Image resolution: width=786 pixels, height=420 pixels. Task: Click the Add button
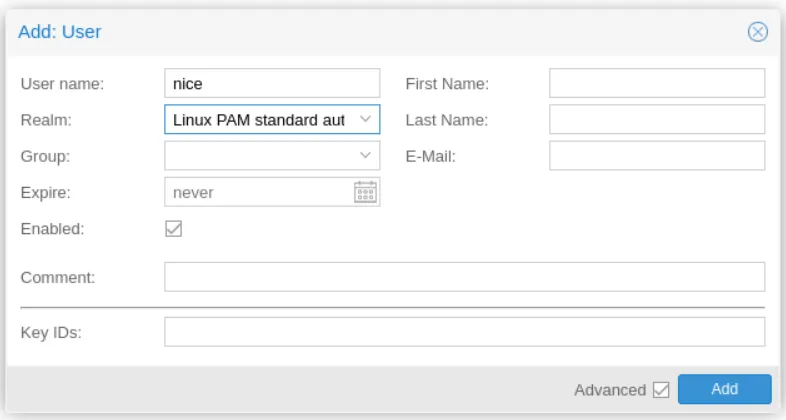pos(724,389)
